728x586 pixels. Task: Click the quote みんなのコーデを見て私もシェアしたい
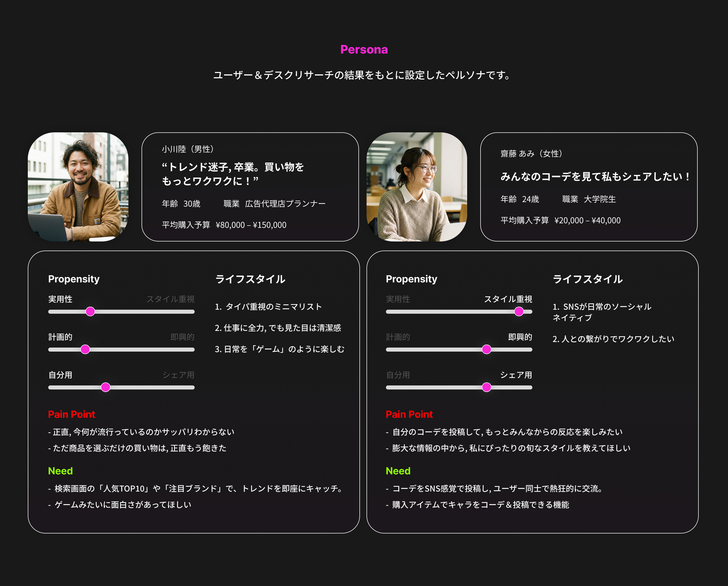coord(595,177)
